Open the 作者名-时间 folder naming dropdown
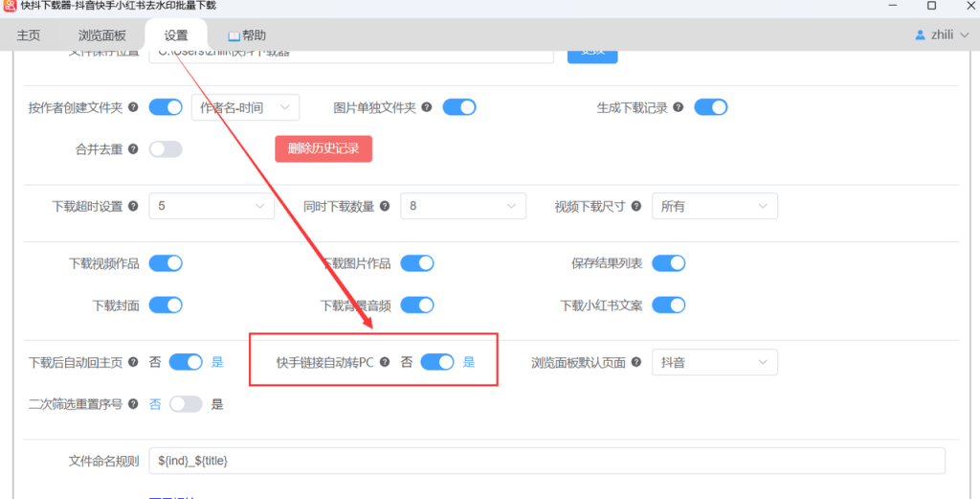The width and height of the screenshot is (980, 499). tap(245, 107)
